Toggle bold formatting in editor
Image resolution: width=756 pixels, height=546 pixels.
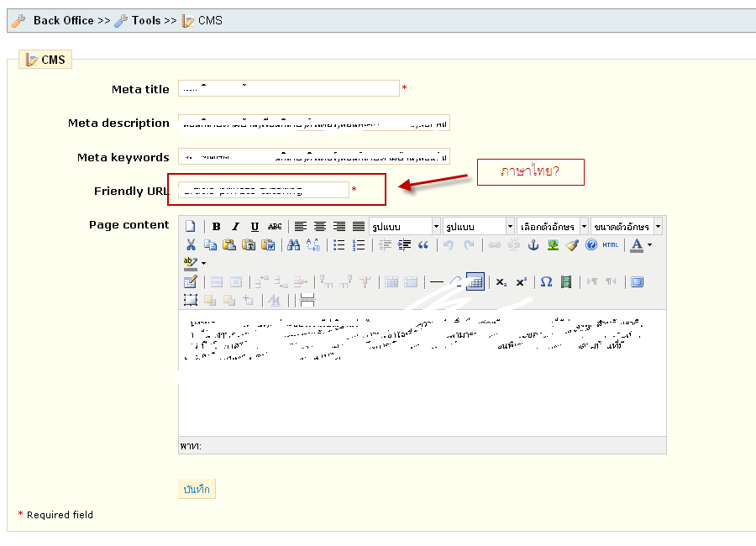pyautogui.click(x=217, y=226)
